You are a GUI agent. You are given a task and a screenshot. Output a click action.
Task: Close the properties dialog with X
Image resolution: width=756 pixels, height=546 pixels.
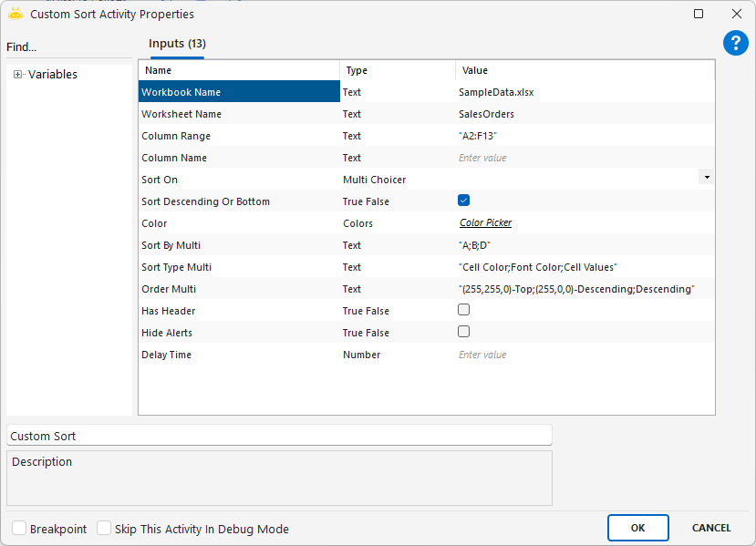736,14
